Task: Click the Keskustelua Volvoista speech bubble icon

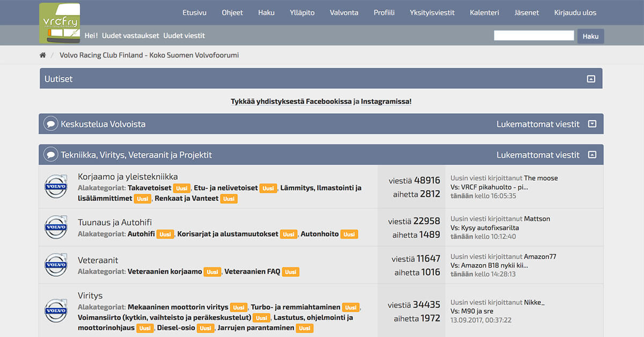Action: pyautogui.click(x=50, y=124)
